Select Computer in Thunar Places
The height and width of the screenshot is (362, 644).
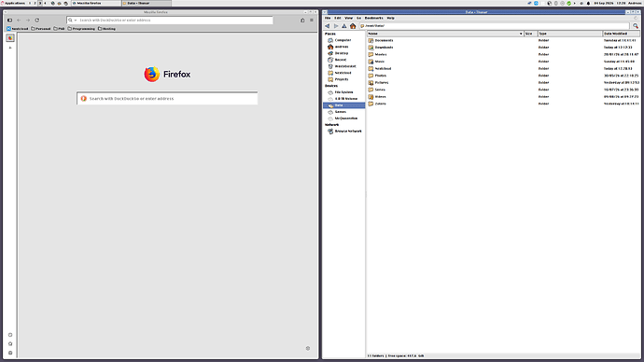tap(343, 40)
